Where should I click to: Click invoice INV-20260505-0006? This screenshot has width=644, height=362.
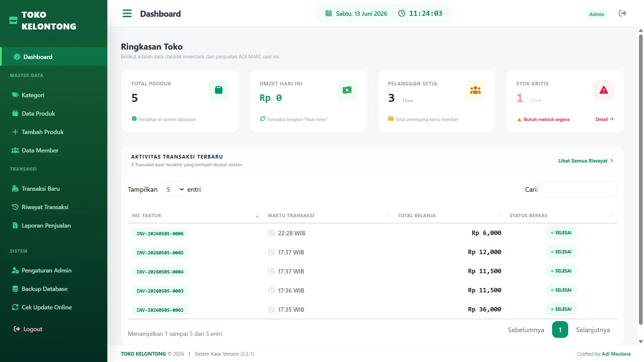click(160, 234)
